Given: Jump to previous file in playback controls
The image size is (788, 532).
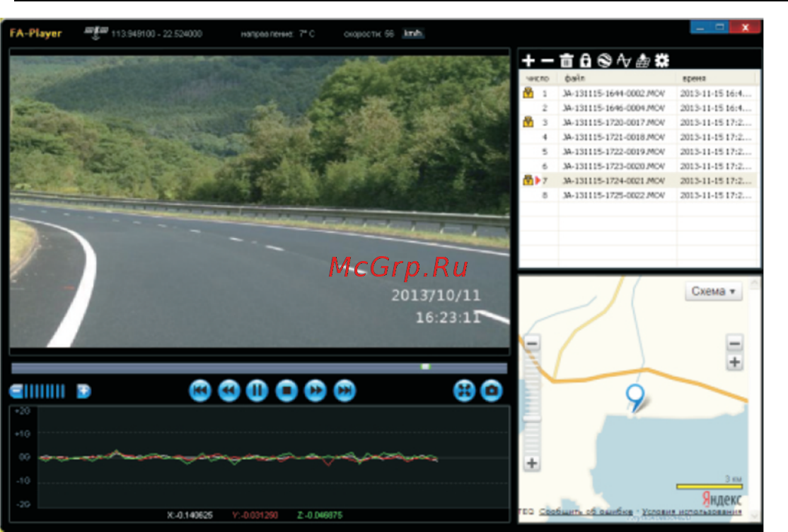Looking at the screenshot, I should [200, 391].
